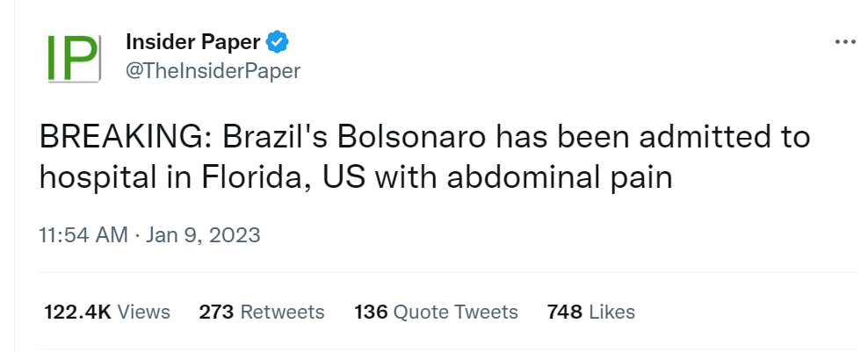Image resolution: width=868 pixels, height=352 pixels.
Task: Click the 11:54 AM timestamp
Action: tap(83, 235)
